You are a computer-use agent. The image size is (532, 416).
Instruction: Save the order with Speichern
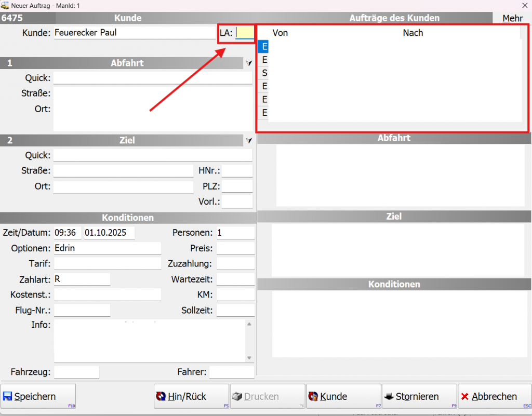tap(38, 397)
